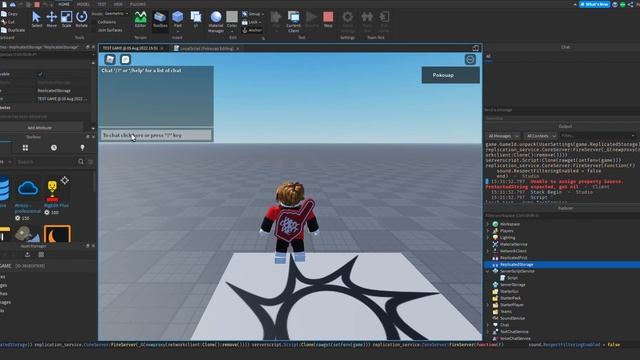This screenshot has width=640, height=360.
Task: Open the PLUGINS ribbon tab
Action: tap(138, 4)
